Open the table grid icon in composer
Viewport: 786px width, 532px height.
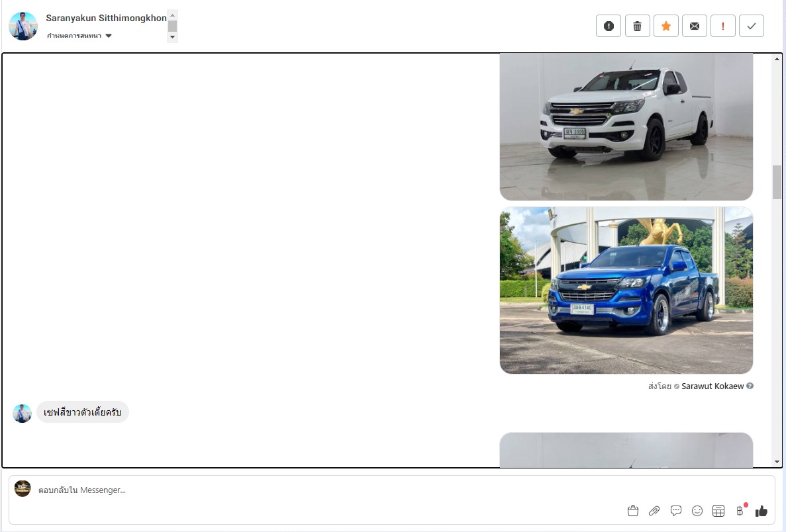click(x=718, y=511)
